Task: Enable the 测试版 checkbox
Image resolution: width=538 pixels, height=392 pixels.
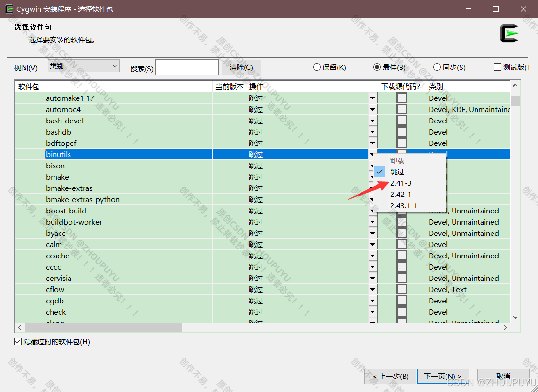Action: point(498,67)
